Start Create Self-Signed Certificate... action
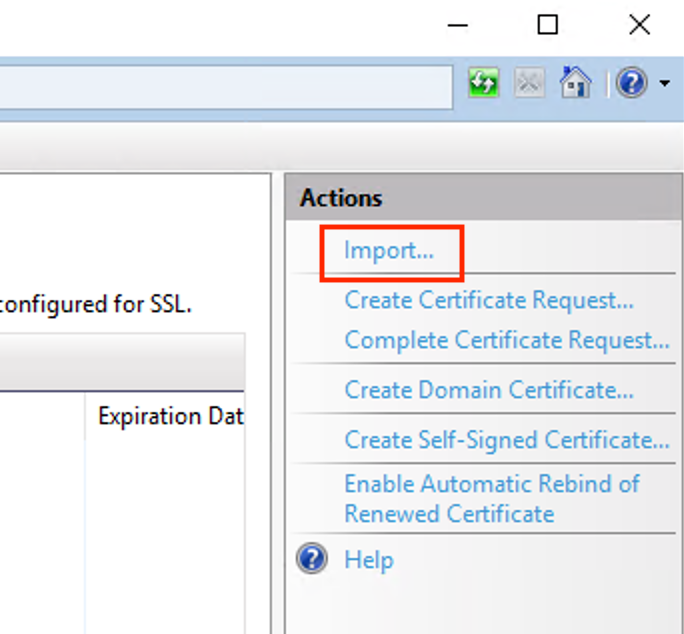The width and height of the screenshot is (684, 634). pyautogui.click(x=507, y=440)
